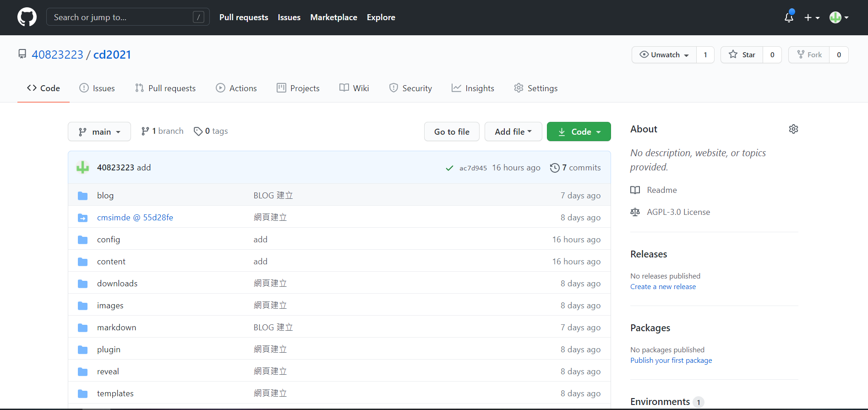View the stargazers count of 0
Screen dimensions: 868x410
(x=772, y=55)
